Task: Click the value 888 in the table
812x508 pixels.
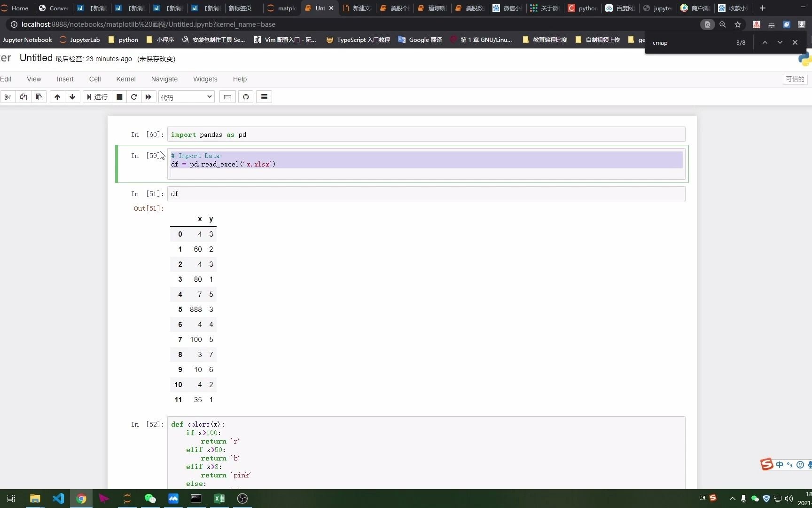Action: (x=196, y=310)
